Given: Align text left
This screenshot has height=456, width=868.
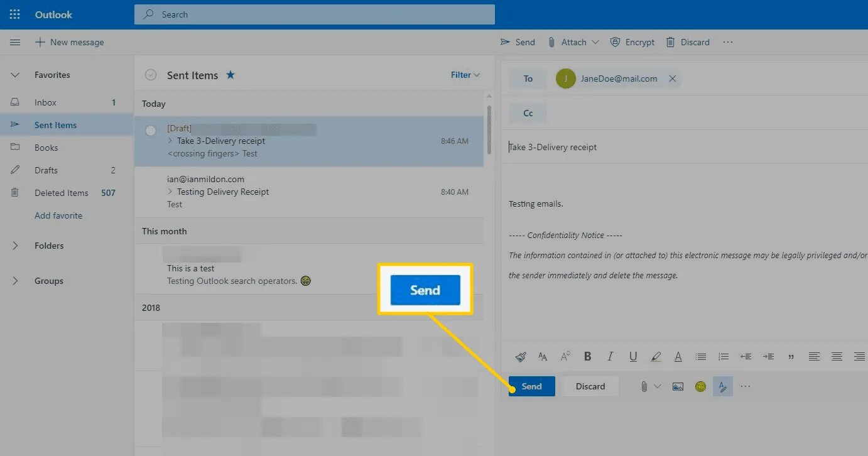Looking at the screenshot, I should point(814,357).
